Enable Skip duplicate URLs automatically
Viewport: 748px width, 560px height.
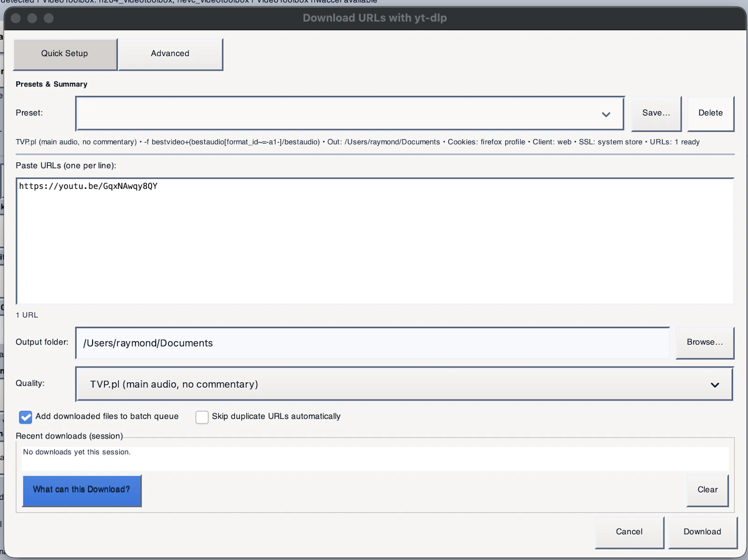coord(202,417)
